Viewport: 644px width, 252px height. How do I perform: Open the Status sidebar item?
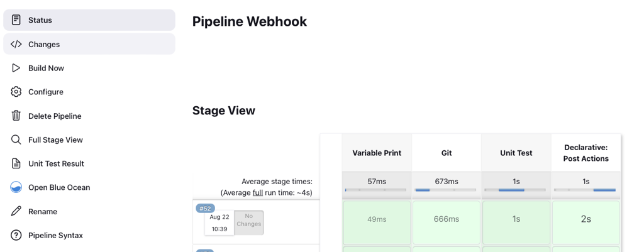[x=89, y=19]
